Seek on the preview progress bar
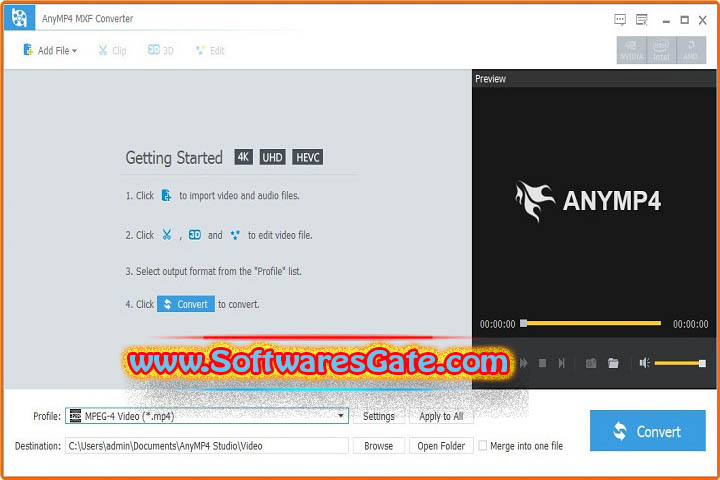 (591, 323)
